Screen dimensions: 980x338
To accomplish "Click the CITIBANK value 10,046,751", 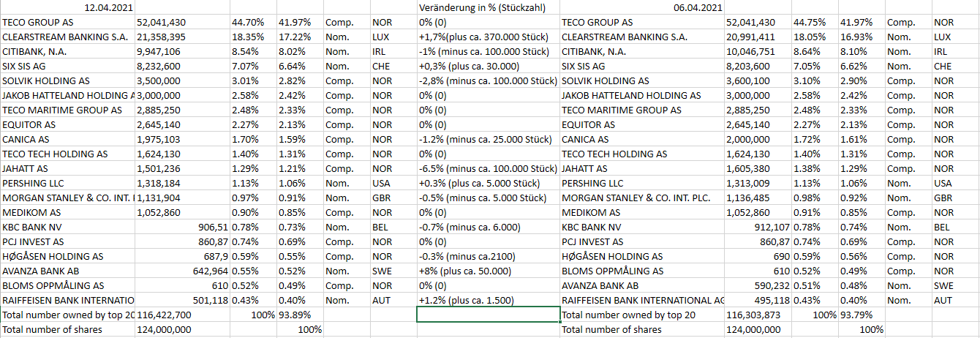I will [x=750, y=51].
